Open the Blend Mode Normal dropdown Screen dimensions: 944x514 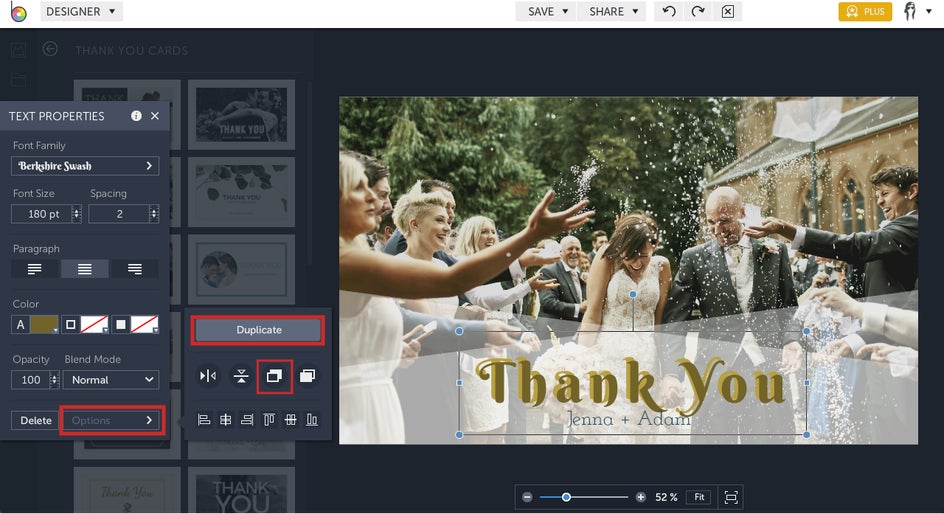tap(111, 380)
